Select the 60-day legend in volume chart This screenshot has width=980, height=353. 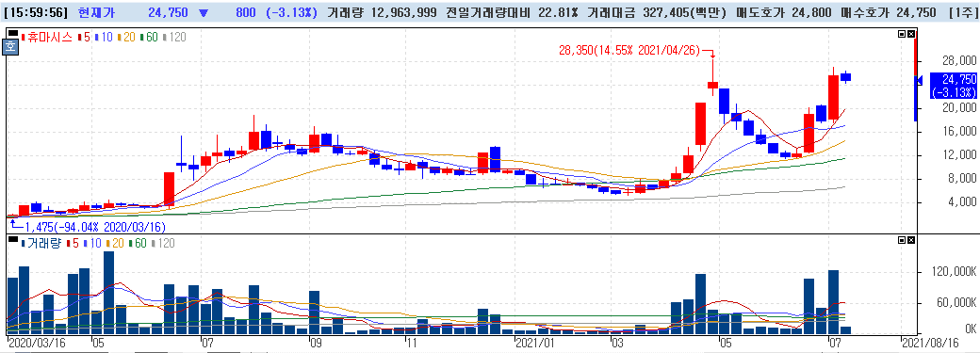point(138,244)
